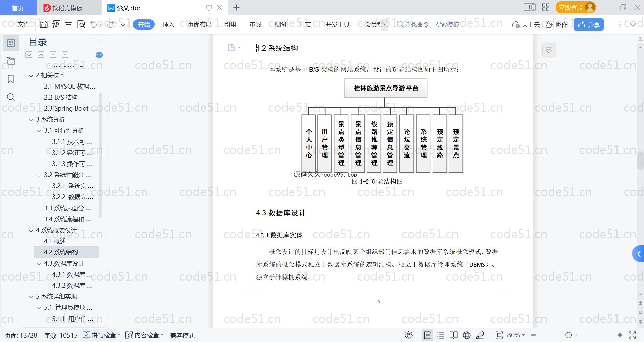Screen dimensions: 644x342
Task: Switch to 首页 tab
Action: pyautogui.click(x=18, y=8)
